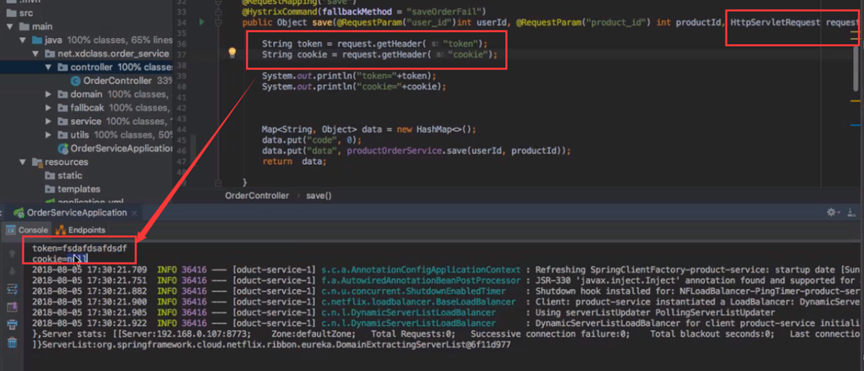Image resolution: width=864 pixels, height=371 pixels.
Task: Click log line with AutowiredAnnotationBeanPostProcessor
Action: [446, 281]
